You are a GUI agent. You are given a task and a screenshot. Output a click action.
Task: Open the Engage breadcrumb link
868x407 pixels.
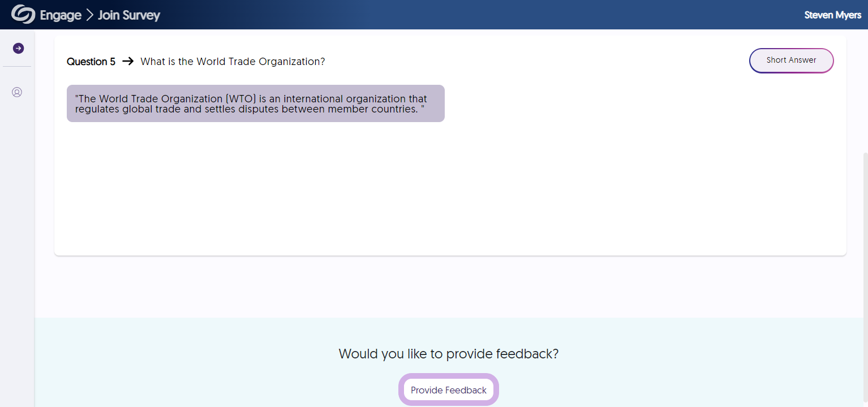(x=61, y=15)
